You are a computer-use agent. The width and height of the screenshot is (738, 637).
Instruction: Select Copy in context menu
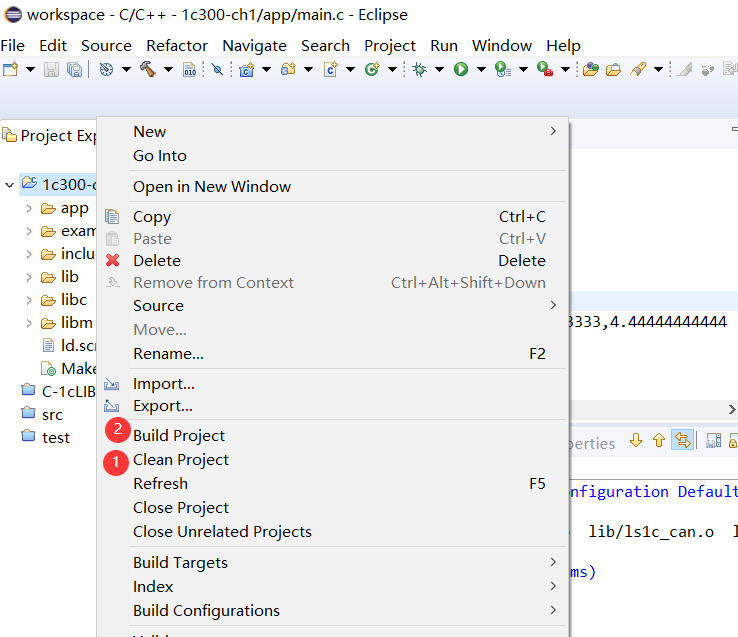click(333, 217)
